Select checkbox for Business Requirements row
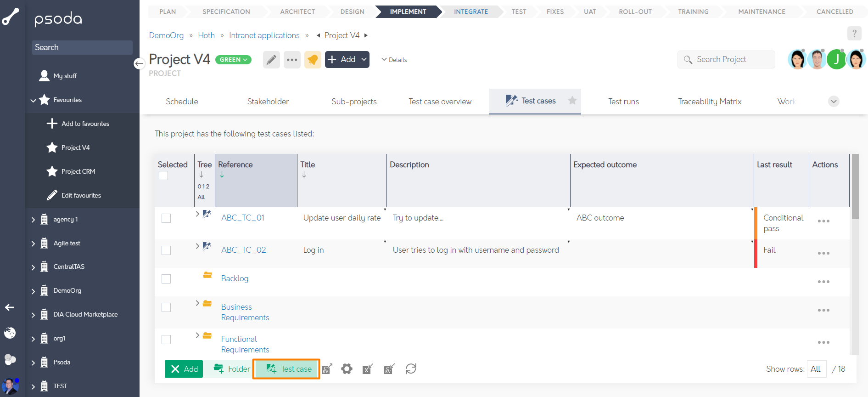Viewport: 868px width, 397px height. [166, 307]
